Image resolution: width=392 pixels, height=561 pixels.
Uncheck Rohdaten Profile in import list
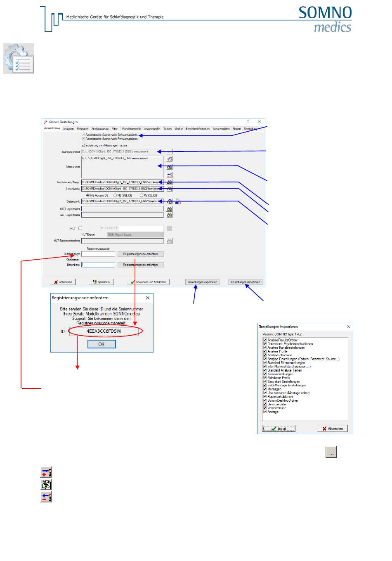264,378
